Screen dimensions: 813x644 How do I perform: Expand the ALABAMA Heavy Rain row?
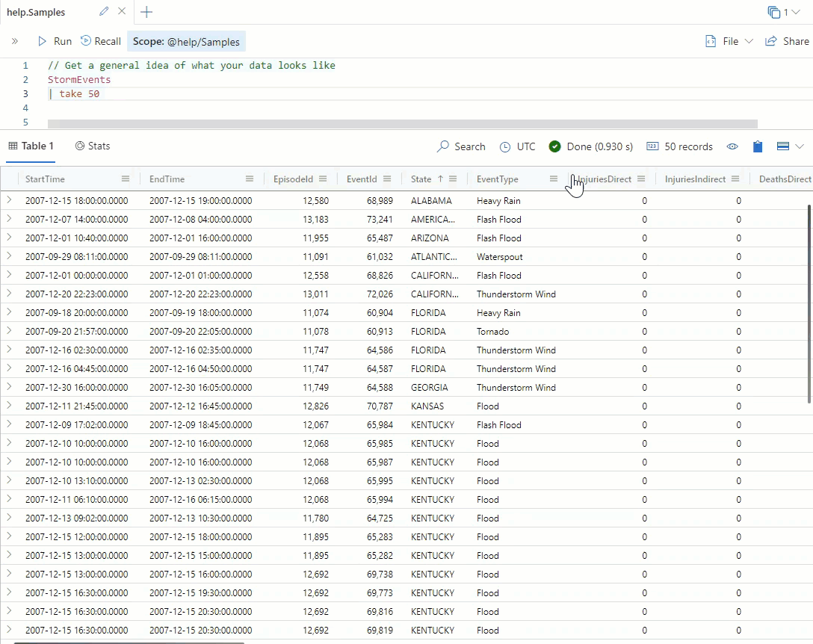click(x=10, y=200)
